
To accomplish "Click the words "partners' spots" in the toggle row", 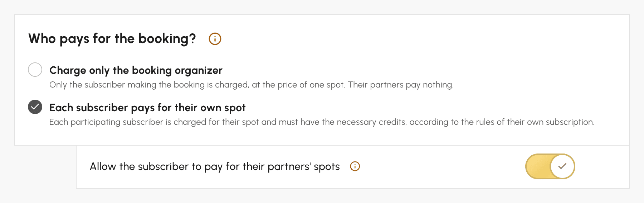I will (304, 166).
